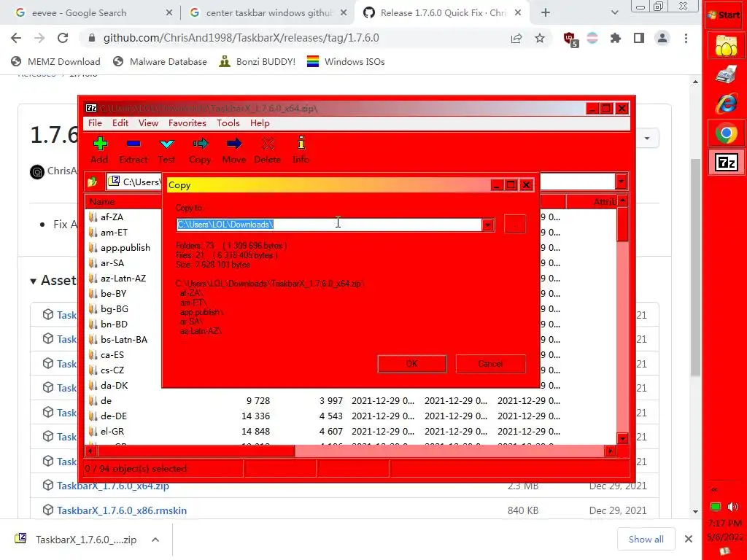This screenshot has height=560, width=747.
Task: Expand download item options chevron
Action: coord(155,540)
